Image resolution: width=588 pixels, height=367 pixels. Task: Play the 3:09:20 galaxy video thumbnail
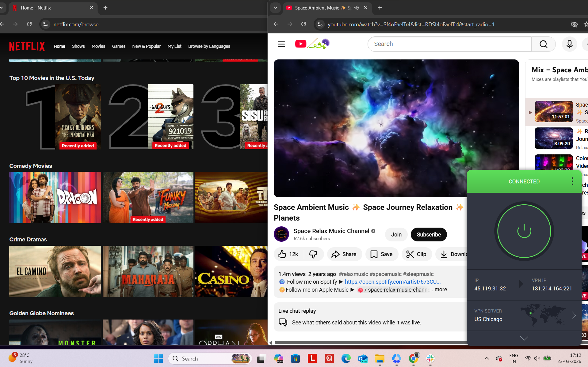(x=553, y=138)
